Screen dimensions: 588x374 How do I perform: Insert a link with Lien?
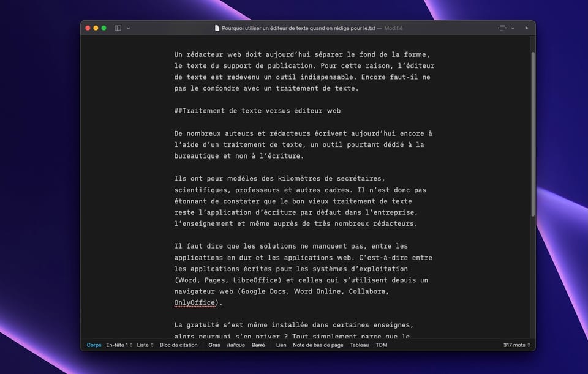281,345
